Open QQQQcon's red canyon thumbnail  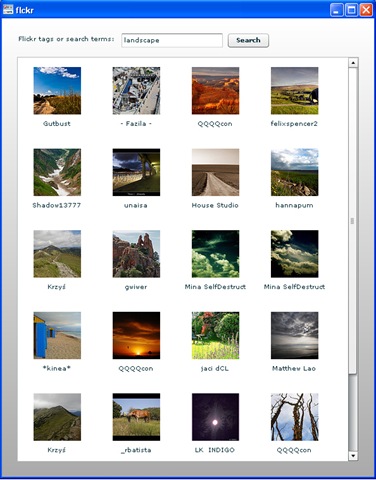pos(215,91)
